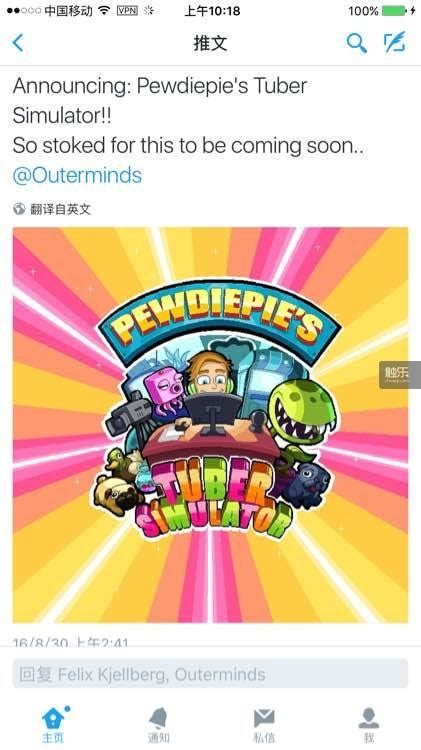This screenshot has height=750, width=421.
Task: Tap the 推文 title header
Action: click(210, 43)
